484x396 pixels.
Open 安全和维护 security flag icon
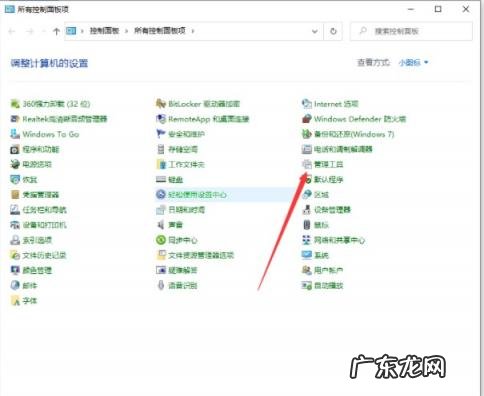pos(161,134)
